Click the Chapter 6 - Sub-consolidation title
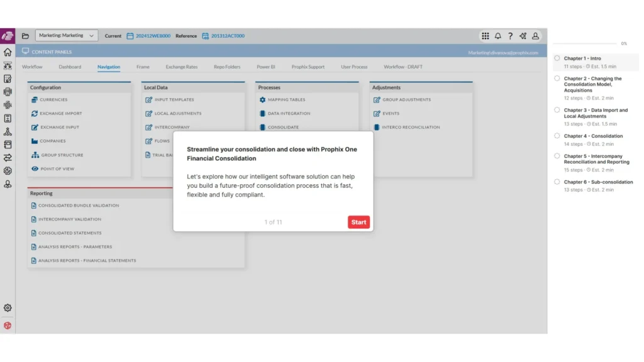 (598, 182)
